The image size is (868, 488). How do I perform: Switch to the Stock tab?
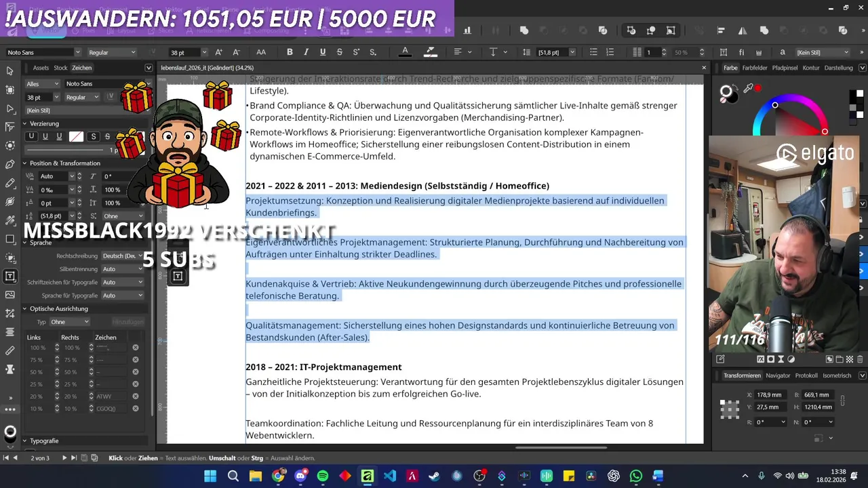click(x=60, y=68)
